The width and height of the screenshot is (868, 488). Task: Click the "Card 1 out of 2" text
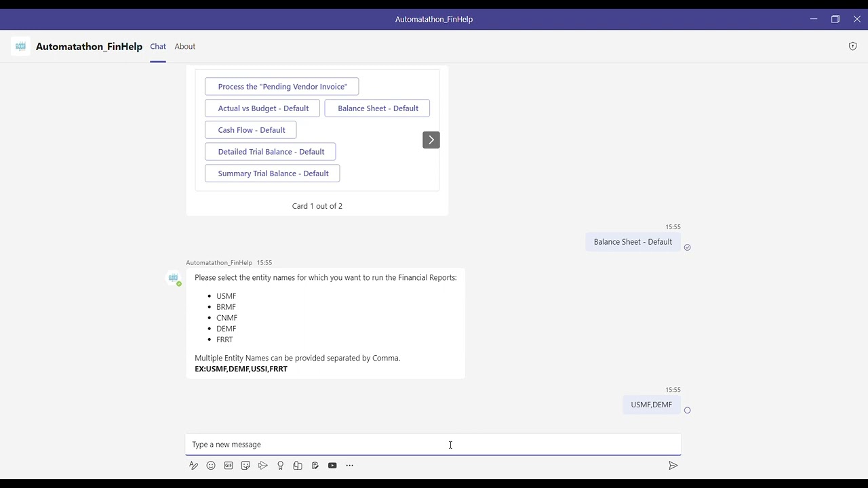317,206
